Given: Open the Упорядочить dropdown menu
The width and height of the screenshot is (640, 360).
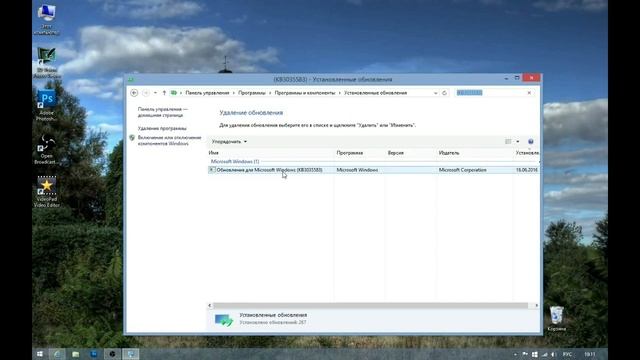Looking at the screenshot, I should 229,142.
